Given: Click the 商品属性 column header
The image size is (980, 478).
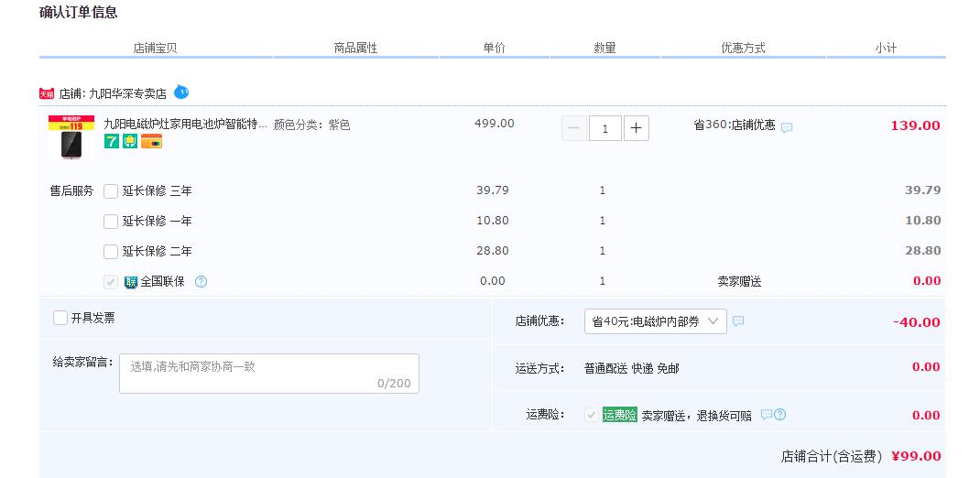Looking at the screenshot, I should tap(355, 49).
